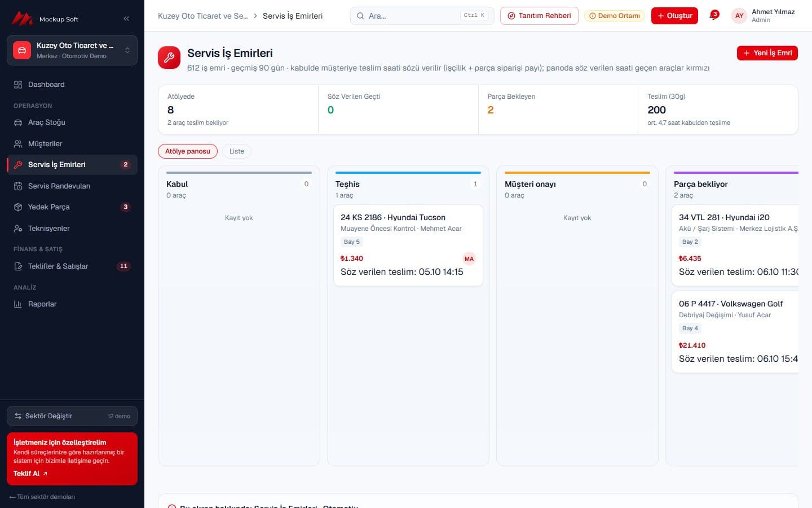The width and height of the screenshot is (812, 508).
Task: Open the Ahmet Yılmaz profile menu
Action: tap(764, 16)
